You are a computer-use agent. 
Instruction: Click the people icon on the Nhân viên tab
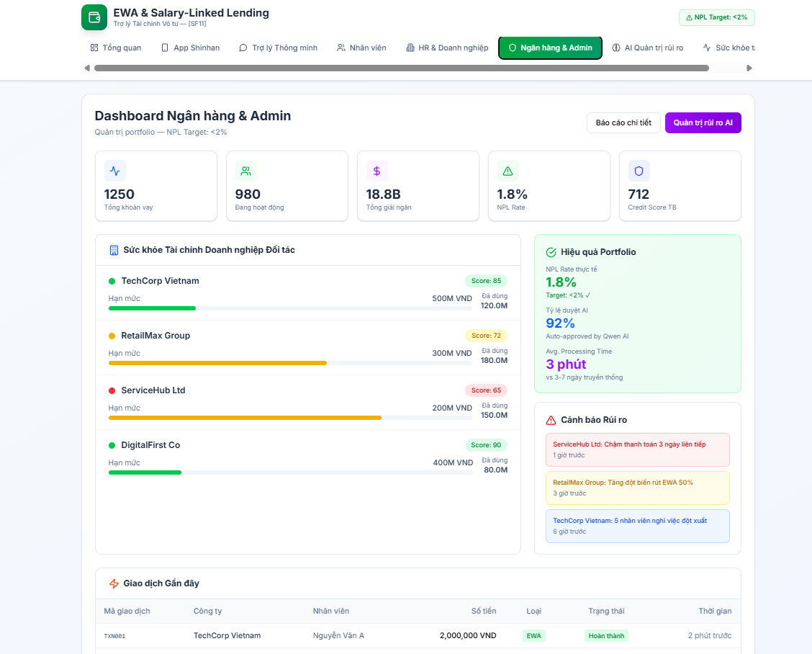pyautogui.click(x=340, y=48)
